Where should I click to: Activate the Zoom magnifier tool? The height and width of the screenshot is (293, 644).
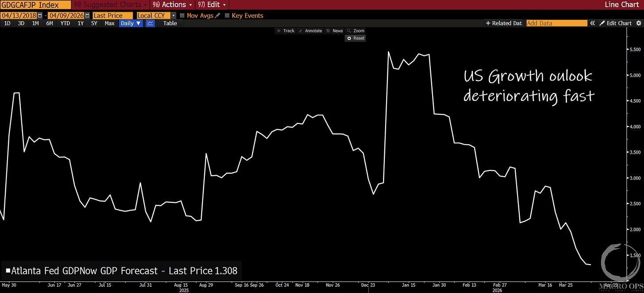[356, 31]
